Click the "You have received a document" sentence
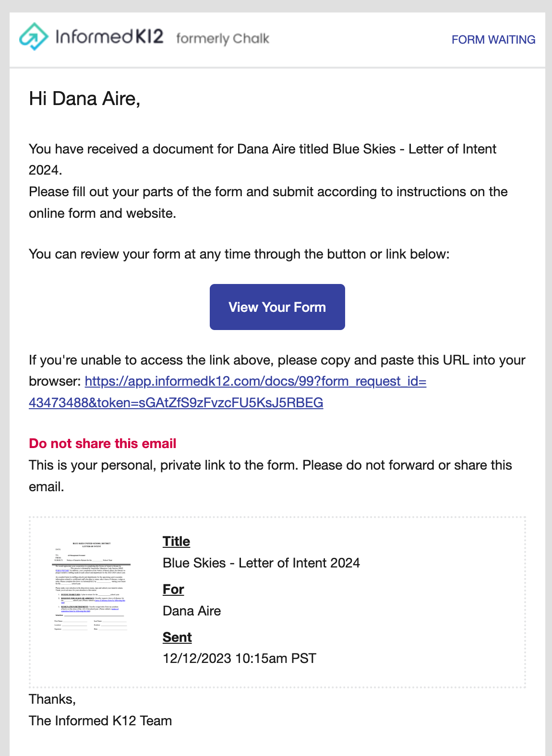This screenshot has height=756, width=552. pyautogui.click(x=262, y=149)
